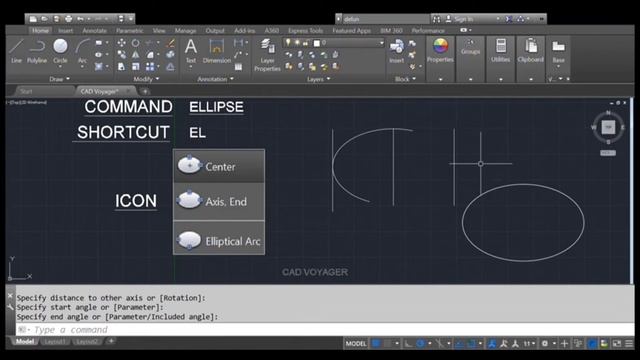The height and width of the screenshot is (360, 640).
Task: Click the Save icon in quick access toolbar
Action: 56,19
